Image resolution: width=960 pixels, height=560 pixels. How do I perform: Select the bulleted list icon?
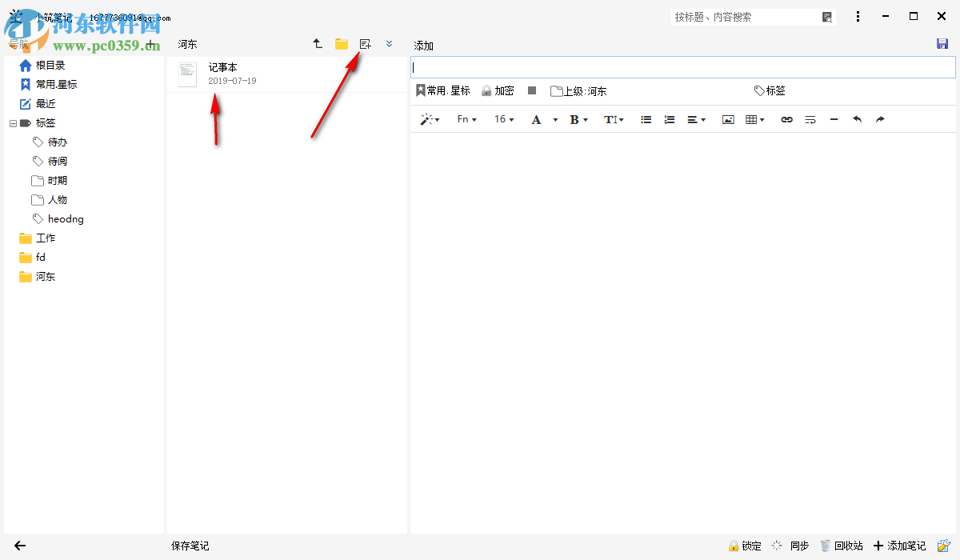(x=646, y=118)
